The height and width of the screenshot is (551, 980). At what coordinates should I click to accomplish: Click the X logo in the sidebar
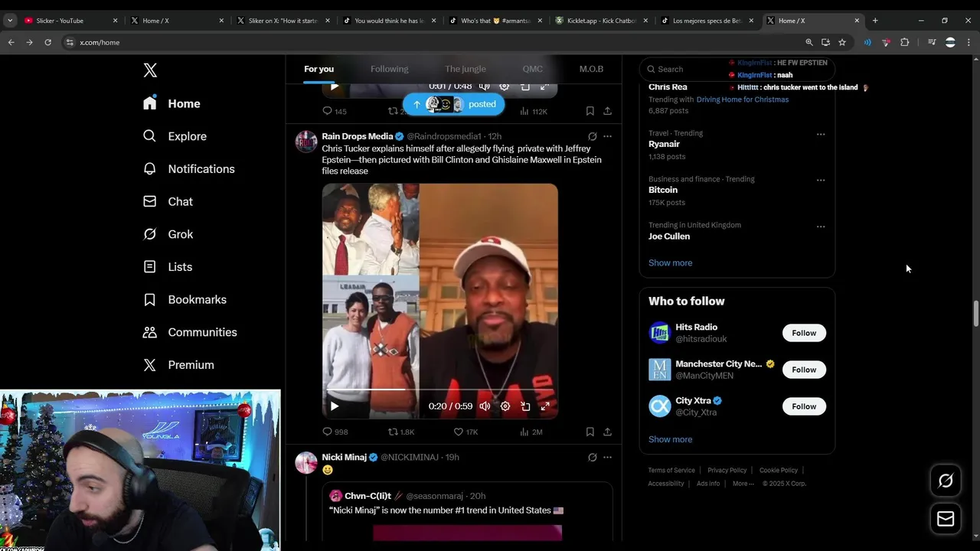pos(150,70)
